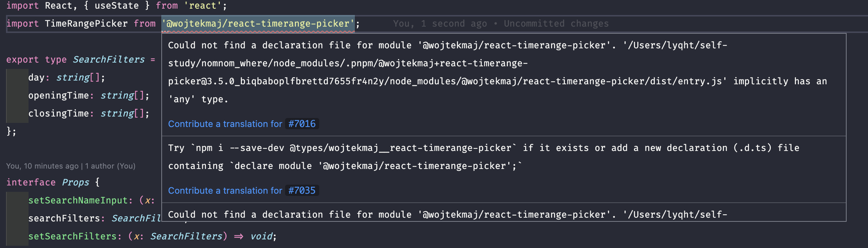868x248 pixels.
Task: Click setSearchFilters property name
Action: [x=72, y=236]
